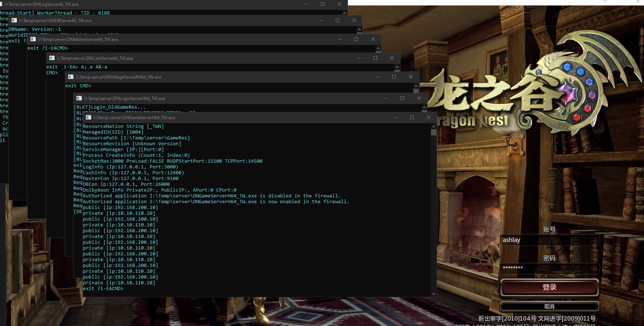Click the 'ServiceManager [IP:][Port:0]' line
The image size is (644, 326).
click(x=123, y=149)
